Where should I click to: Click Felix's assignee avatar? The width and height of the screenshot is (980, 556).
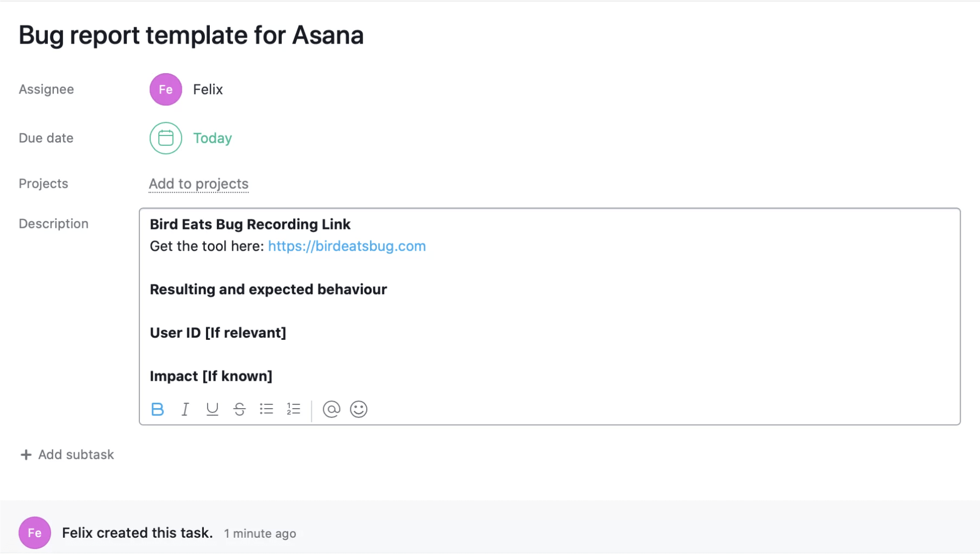[166, 89]
